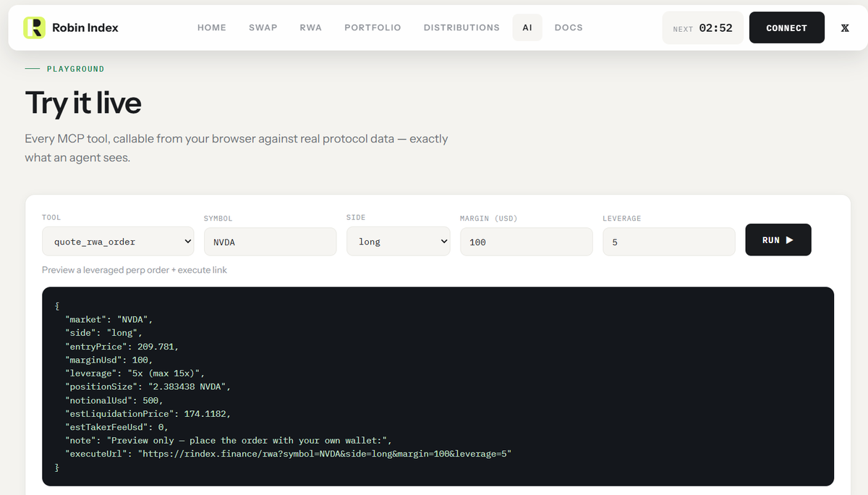Navigate to RWA in the navbar
Screen dimensions: 868x495
pos(311,27)
